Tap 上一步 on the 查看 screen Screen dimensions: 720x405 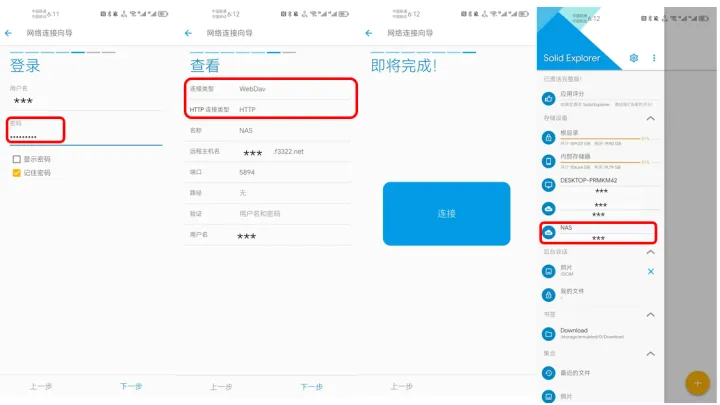(x=221, y=386)
